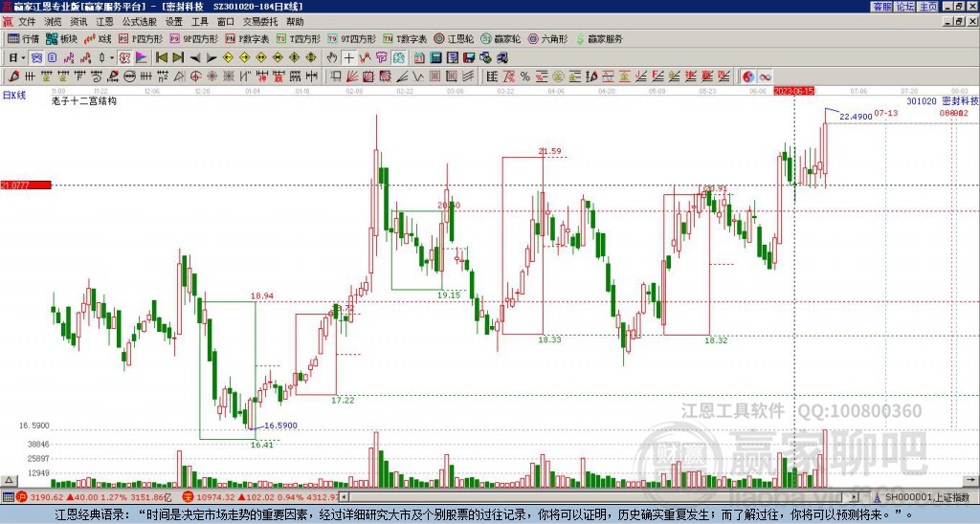The height and width of the screenshot is (524, 980).
Task: Click the percent sign tool icon
Action: pos(525,76)
